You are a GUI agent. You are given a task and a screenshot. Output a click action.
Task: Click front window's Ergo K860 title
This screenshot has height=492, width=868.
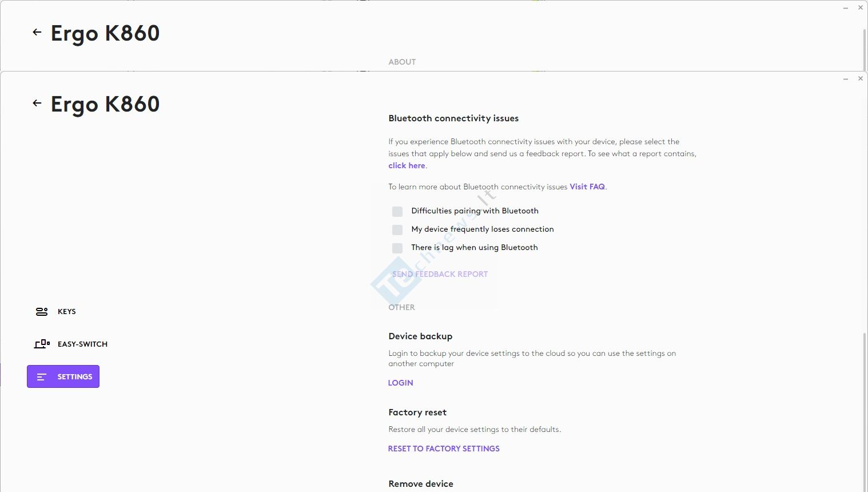coord(105,104)
